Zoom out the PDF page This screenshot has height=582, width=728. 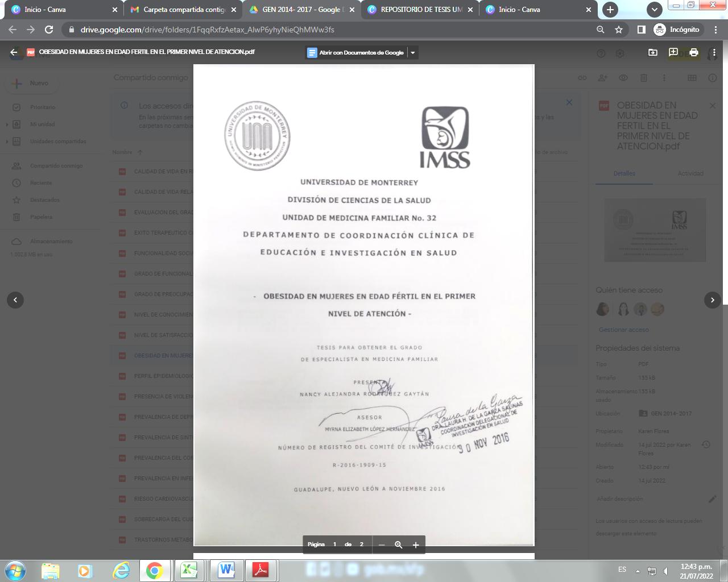coord(382,544)
